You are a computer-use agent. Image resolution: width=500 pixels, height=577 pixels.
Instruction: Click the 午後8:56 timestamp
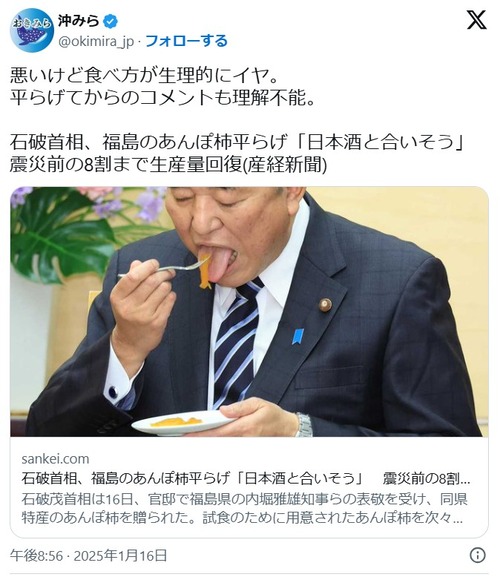[36, 555]
